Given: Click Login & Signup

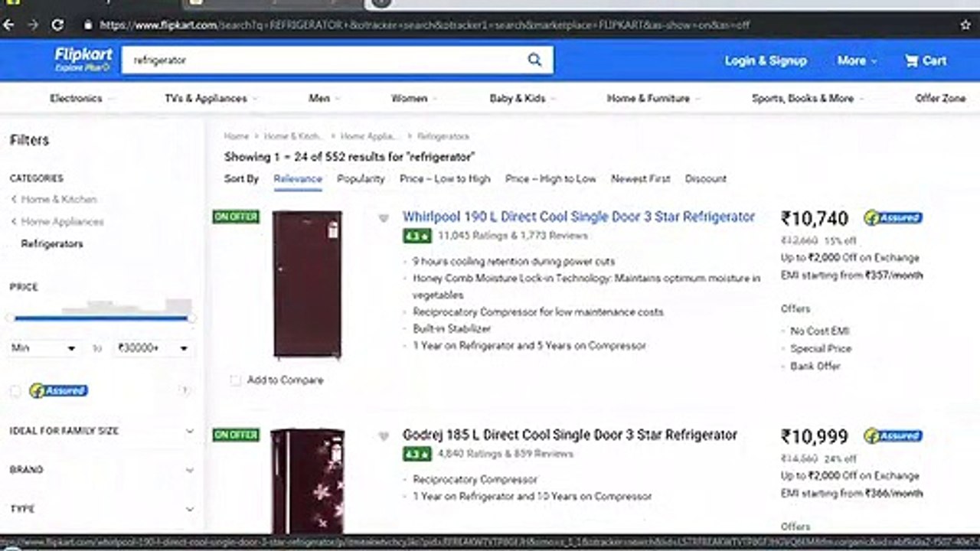Looking at the screenshot, I should click(x=766, y=60).
